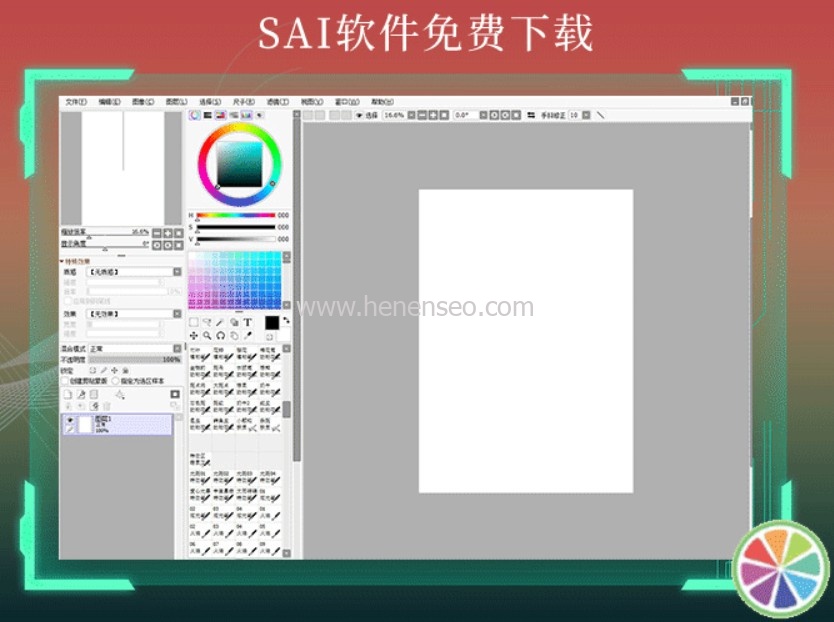Reset navigator rotation angle

pyautogui.click(x=179, y=245)
